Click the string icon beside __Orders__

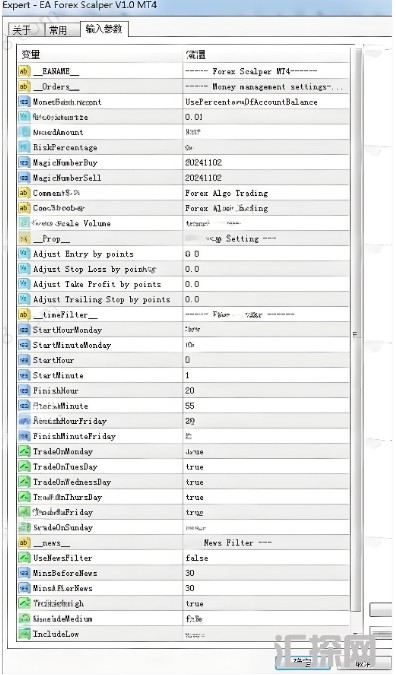(24, 87)
